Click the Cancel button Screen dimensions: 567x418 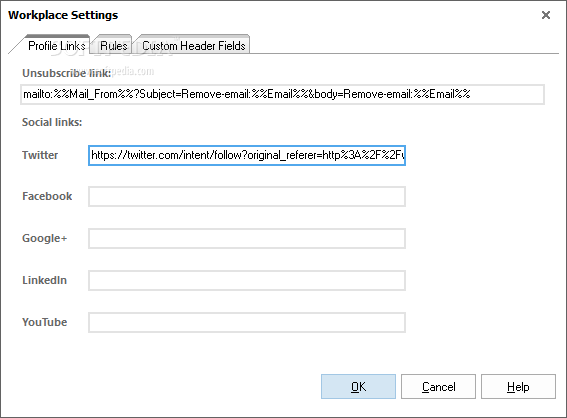click(438, 387)
